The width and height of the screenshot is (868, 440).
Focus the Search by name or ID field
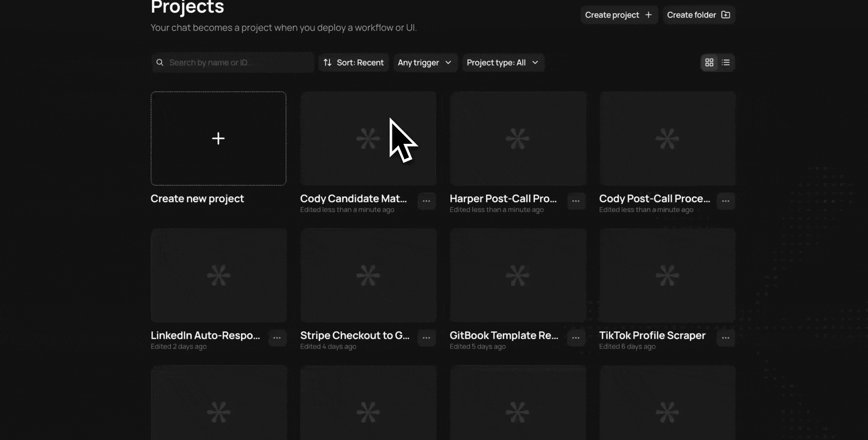(x=238, y=63)
